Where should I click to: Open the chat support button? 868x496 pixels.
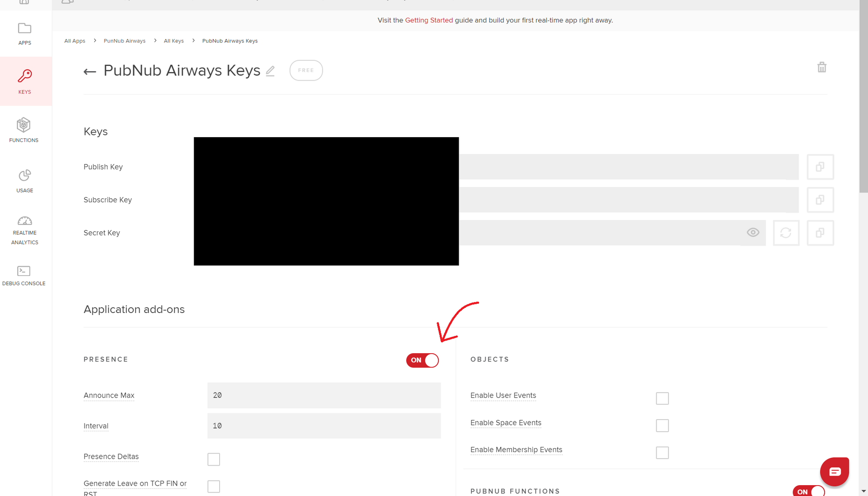click(x=834, y=472)
